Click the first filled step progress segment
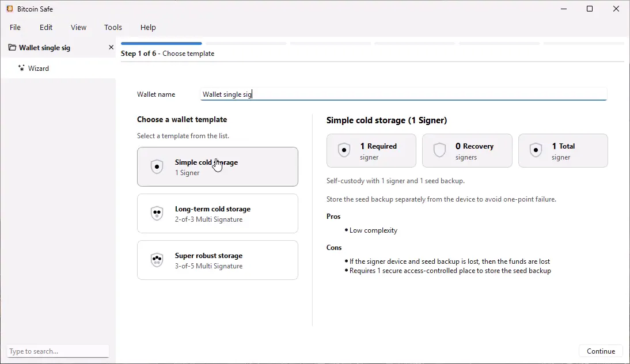The height and width of the screenshot is (364, 630). [x=161, y=43]
